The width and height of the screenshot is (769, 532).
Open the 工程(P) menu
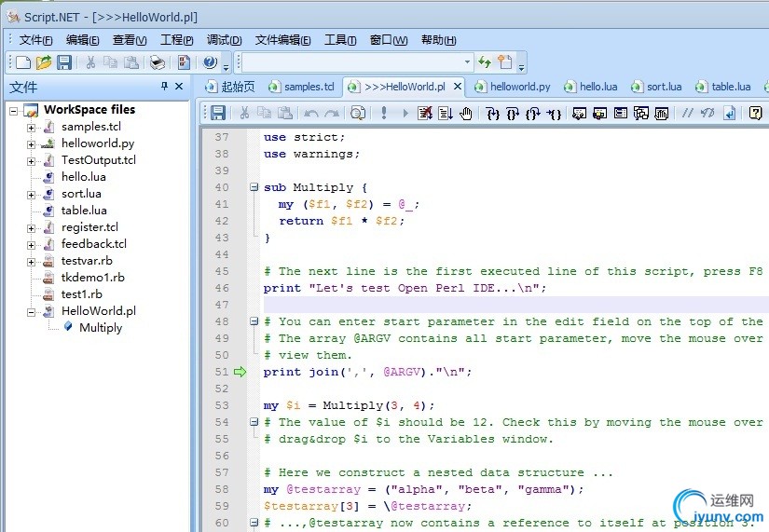[176, 40]
